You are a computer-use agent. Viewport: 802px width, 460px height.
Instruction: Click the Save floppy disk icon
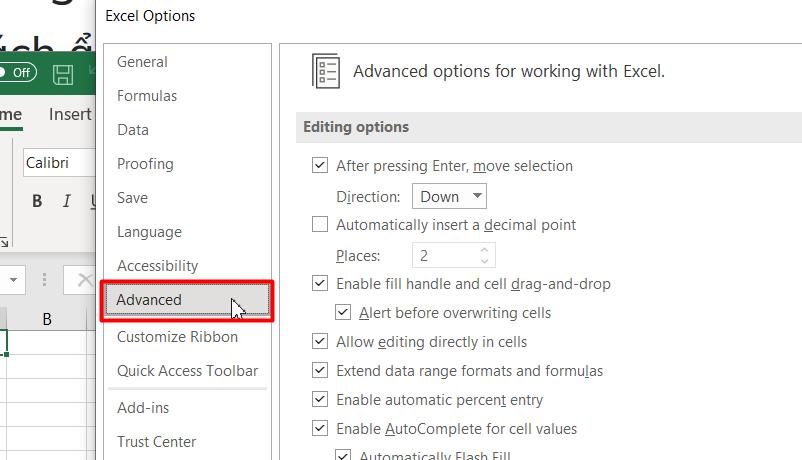[63, 74]
